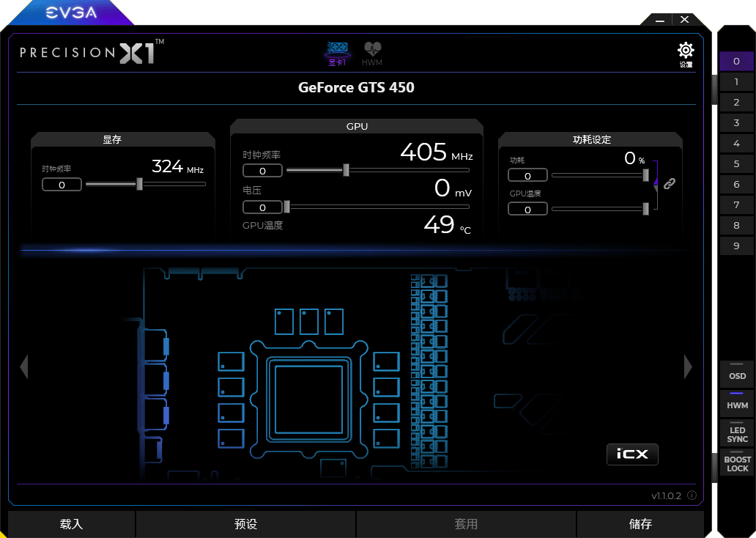
Task: Click the 预设 (Default) button
Action: (x=246, y=524)
